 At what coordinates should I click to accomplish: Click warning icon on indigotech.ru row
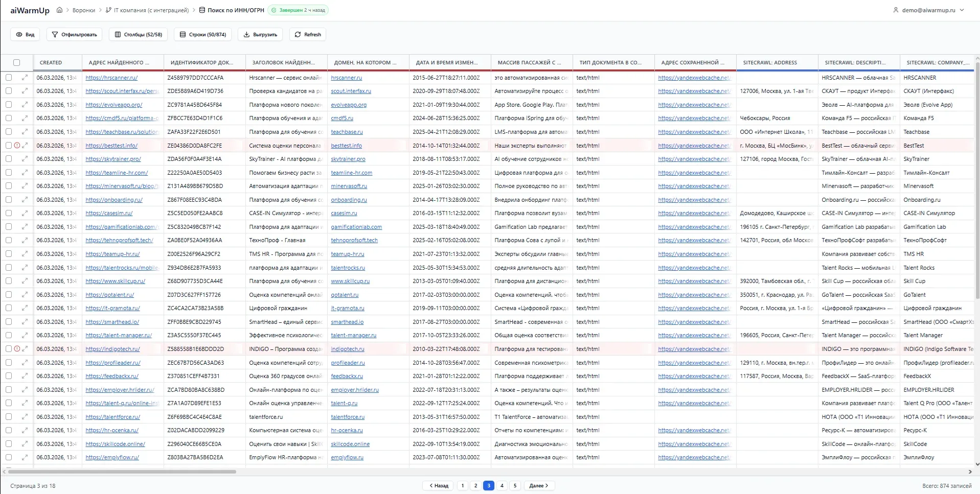(17, 349)
